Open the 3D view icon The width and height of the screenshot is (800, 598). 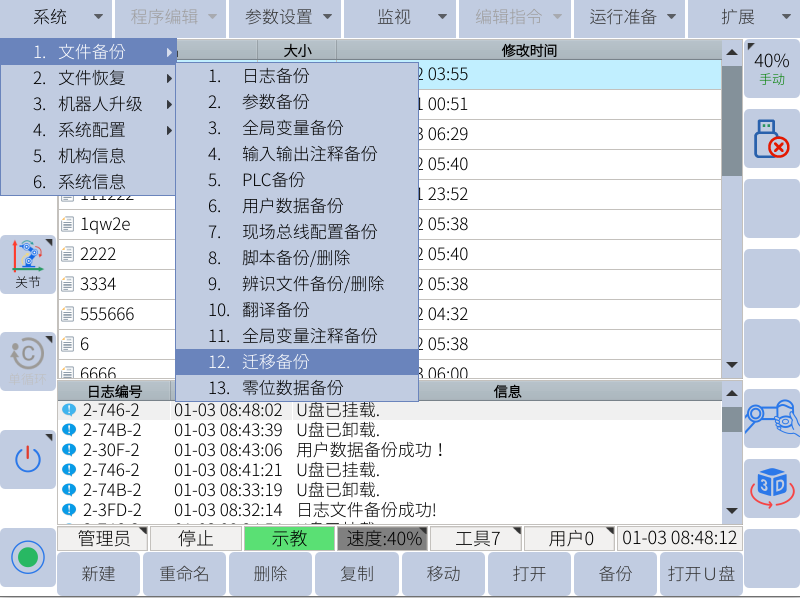point(771,487)
